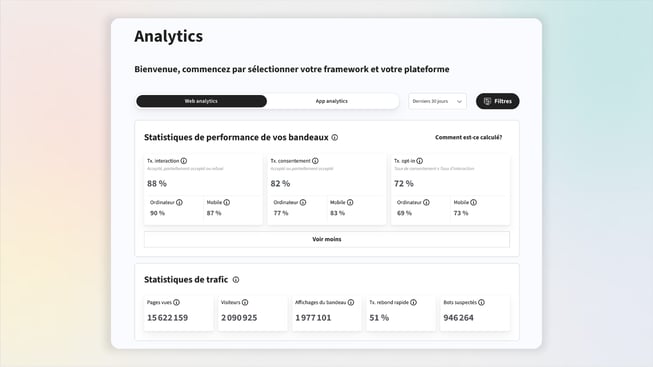Select the 946 264 bots suspectés value

coord(459,318)
